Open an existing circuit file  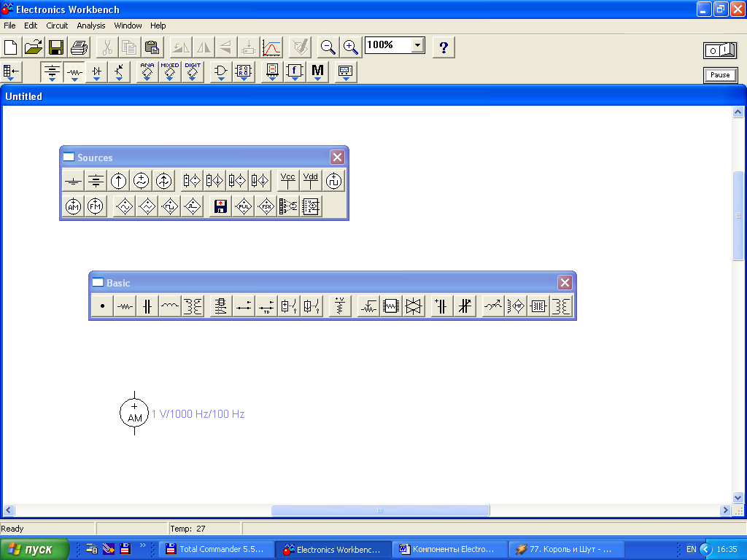[x=34, y=47]
